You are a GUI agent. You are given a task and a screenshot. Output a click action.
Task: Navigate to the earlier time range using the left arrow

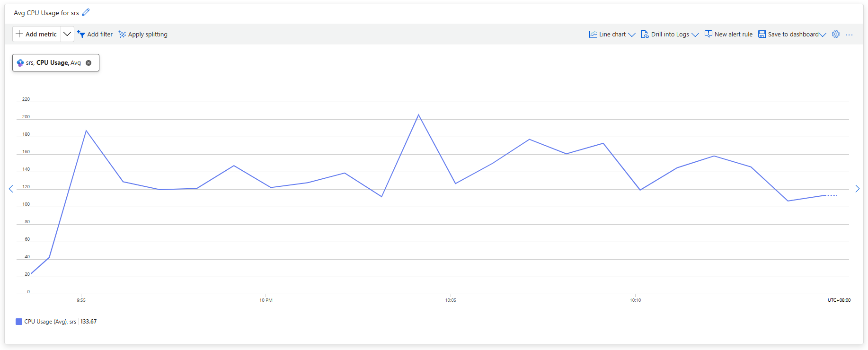click(11, 189)
